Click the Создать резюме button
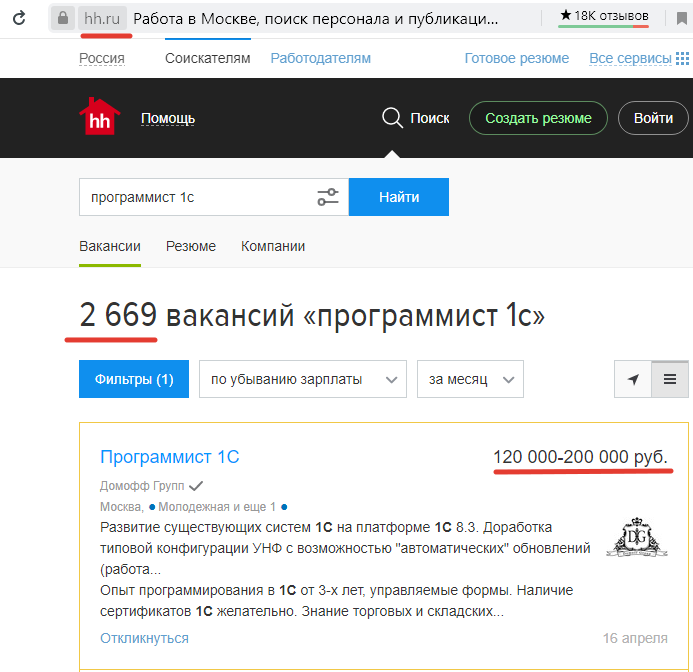 click(538, 118)
